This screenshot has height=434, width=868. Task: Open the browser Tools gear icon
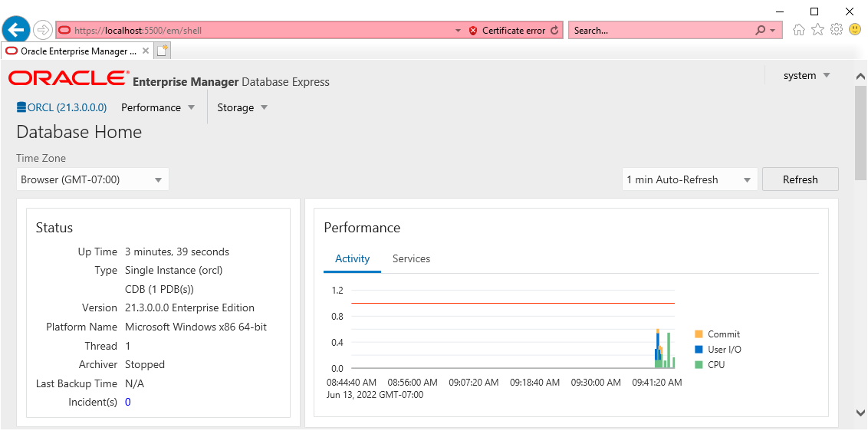pos(837,29)
